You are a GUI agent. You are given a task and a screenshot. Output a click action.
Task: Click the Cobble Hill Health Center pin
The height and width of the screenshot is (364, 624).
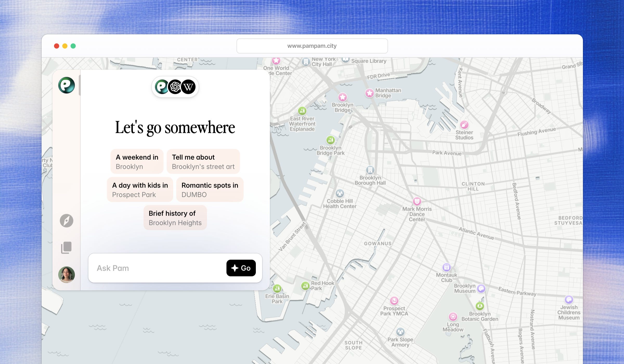(x=340, y=193)
